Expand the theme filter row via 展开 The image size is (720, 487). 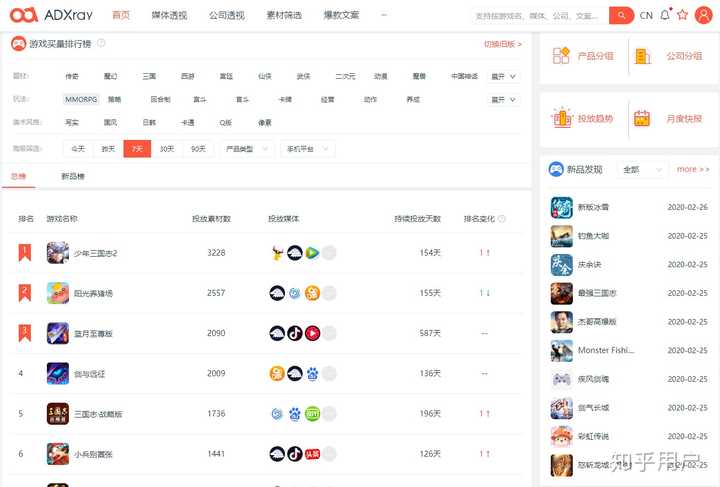pyautogui.click(x=503, y=76)
